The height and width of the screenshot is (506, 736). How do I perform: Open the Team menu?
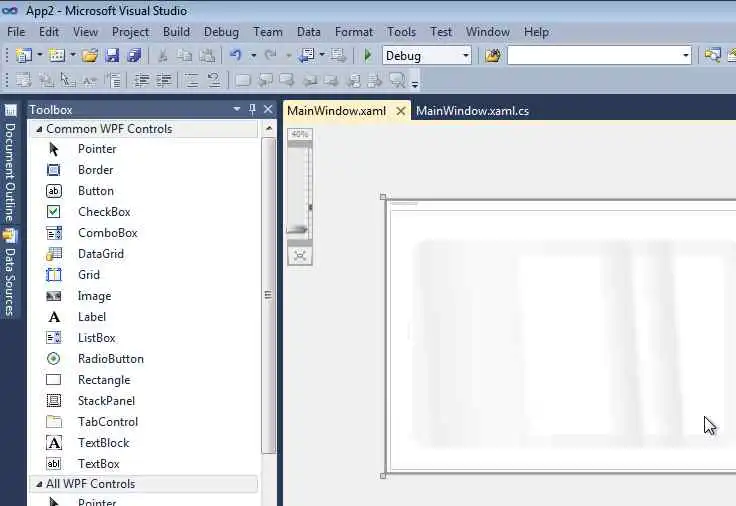coord(268,32)
